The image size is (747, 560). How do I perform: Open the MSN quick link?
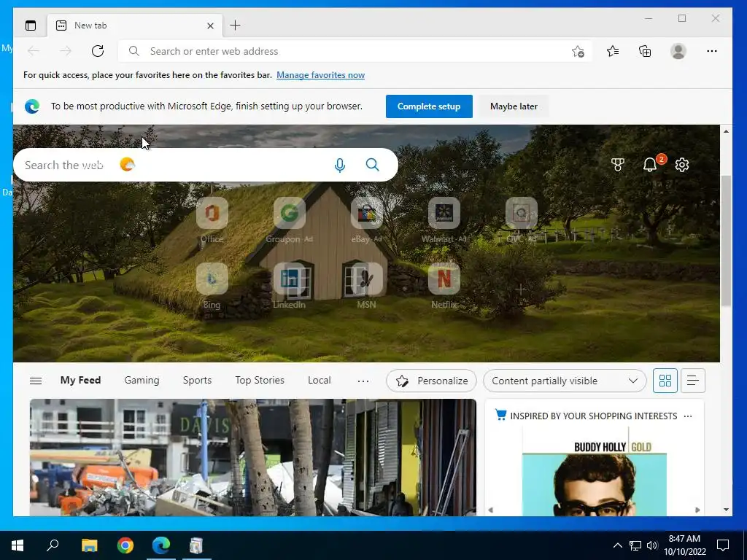366,286
